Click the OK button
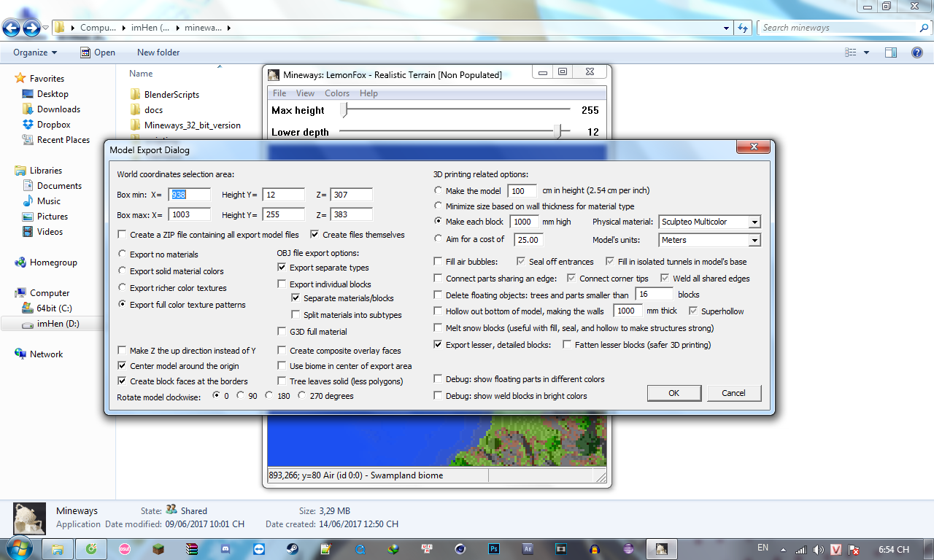 pos(674,393)
